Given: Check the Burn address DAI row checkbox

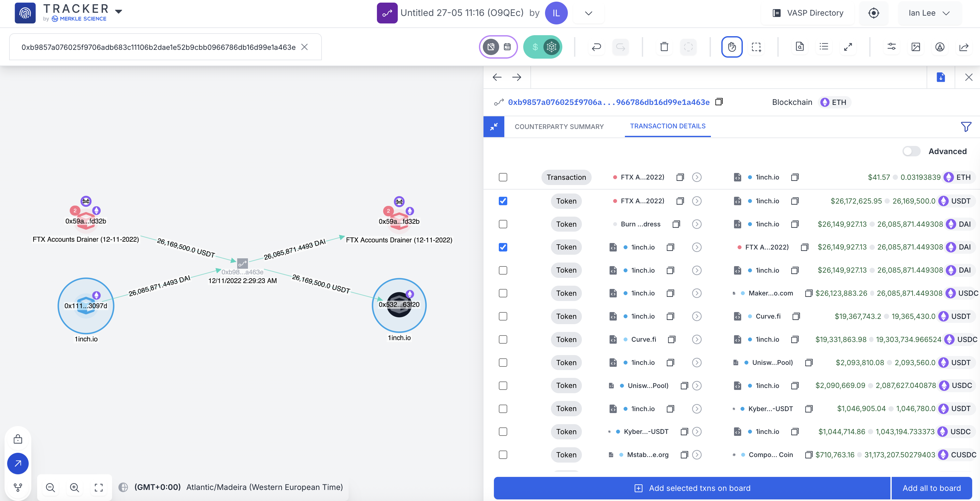Looking at the screenshot, I should (503, 224).
